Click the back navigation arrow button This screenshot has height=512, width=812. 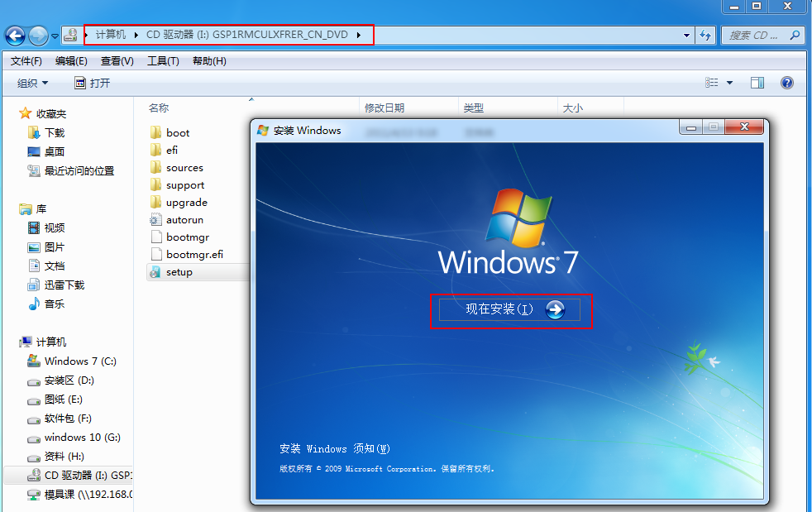(15, 36)
